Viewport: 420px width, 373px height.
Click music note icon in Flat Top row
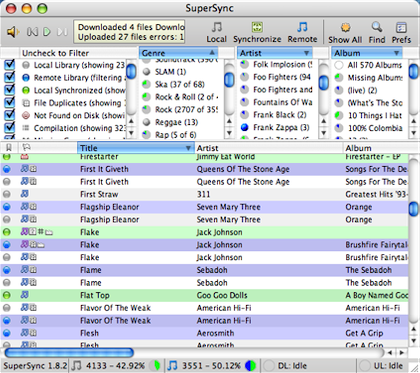tap(25, 295)
